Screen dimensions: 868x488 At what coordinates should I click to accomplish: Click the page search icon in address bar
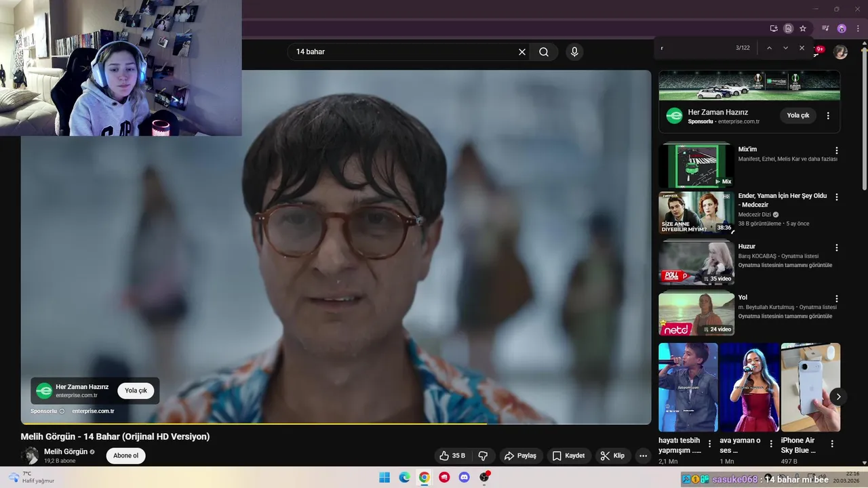coord(788,28)
